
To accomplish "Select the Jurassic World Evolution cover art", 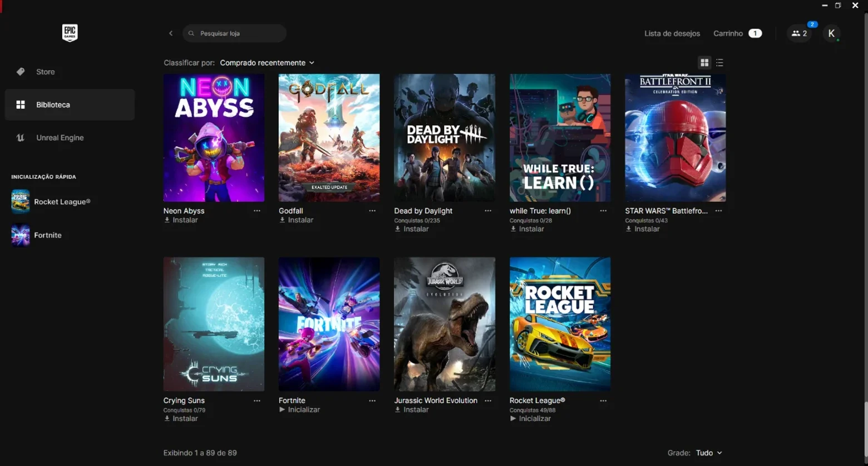I will pyautogui.click(x=445, y=324).
